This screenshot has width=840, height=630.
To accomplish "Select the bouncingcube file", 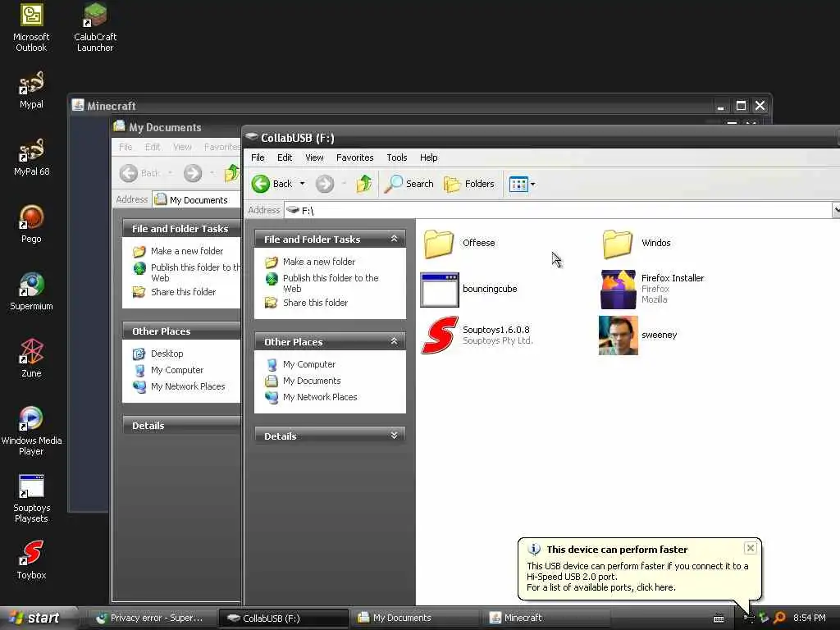I will (469, 290).
